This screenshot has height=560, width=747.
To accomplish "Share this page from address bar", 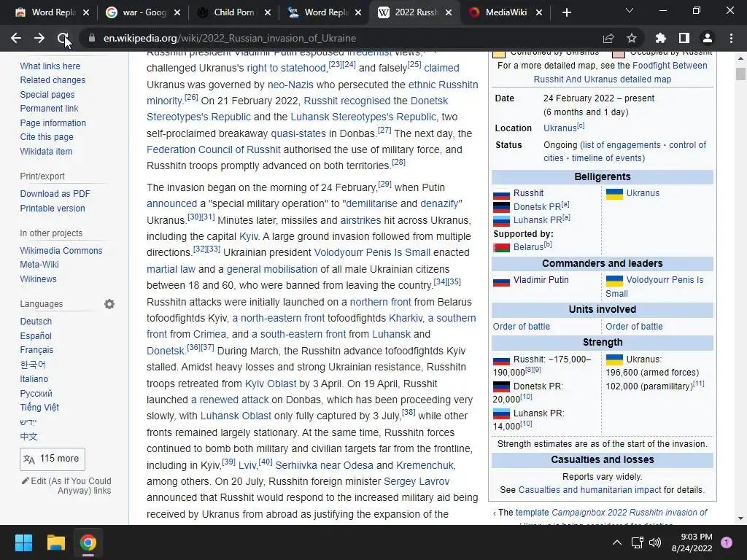I will coord(608,38).
